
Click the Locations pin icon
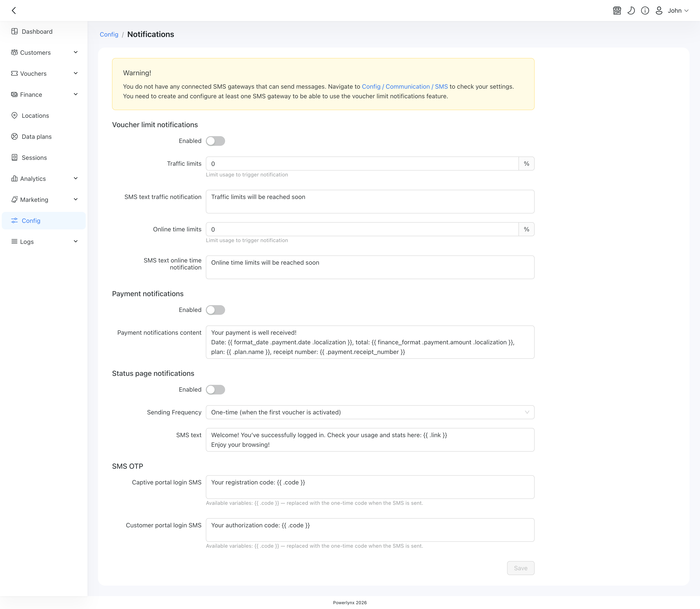15,116
